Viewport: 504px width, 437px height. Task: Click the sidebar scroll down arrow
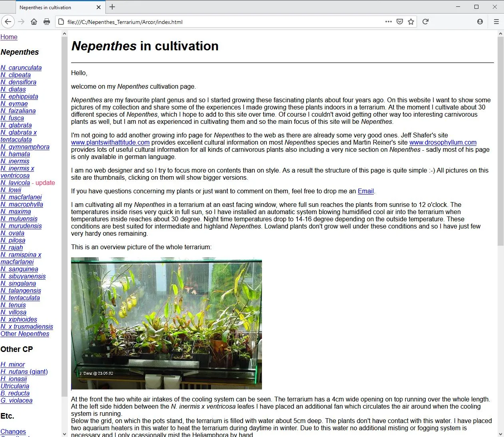[64, 434]
